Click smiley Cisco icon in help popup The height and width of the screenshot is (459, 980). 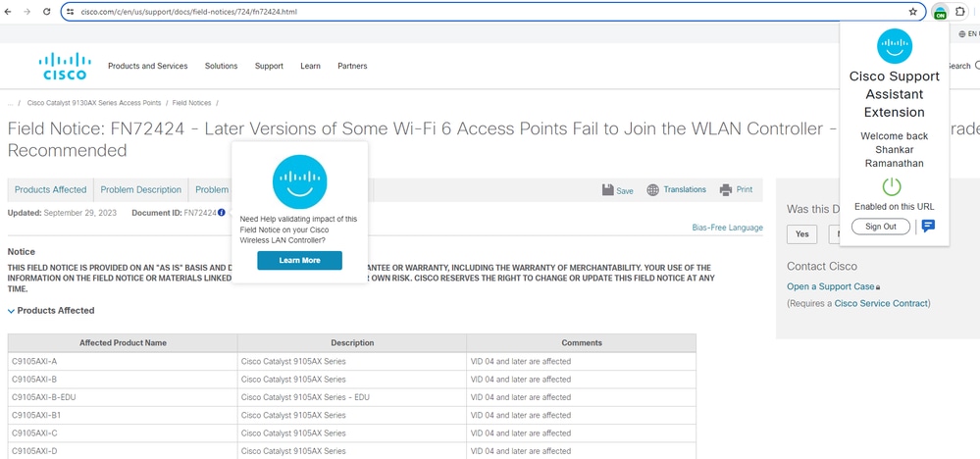(x=299, y=181)
